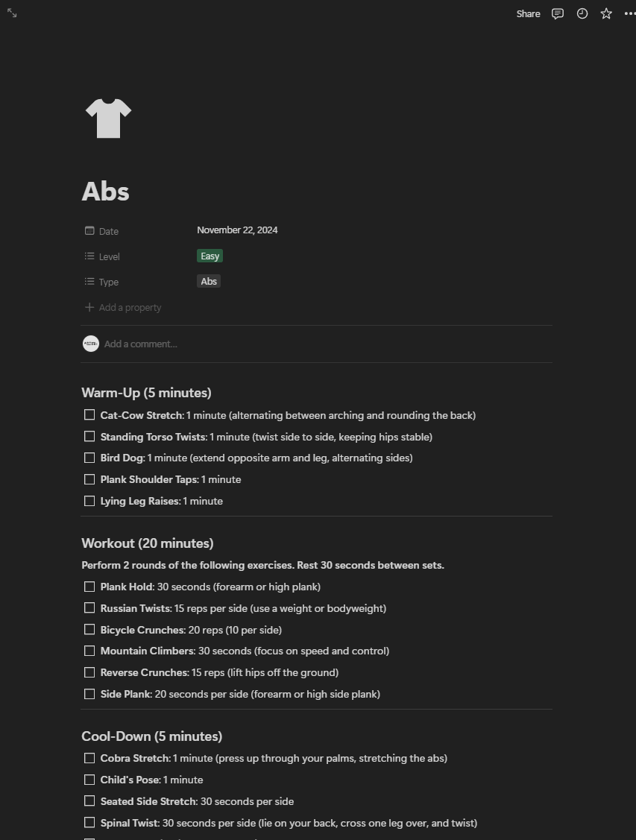Change the t-shirt page icon

pyautogui.click(x=108, y=119)
